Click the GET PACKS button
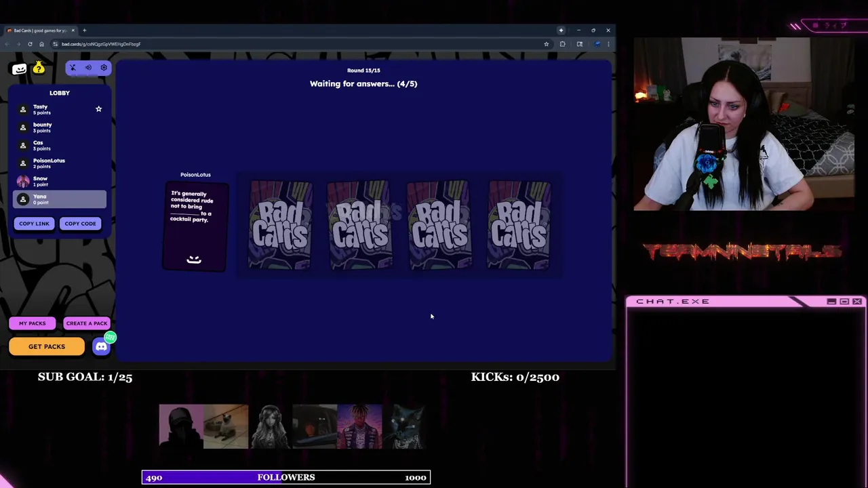 47,346
